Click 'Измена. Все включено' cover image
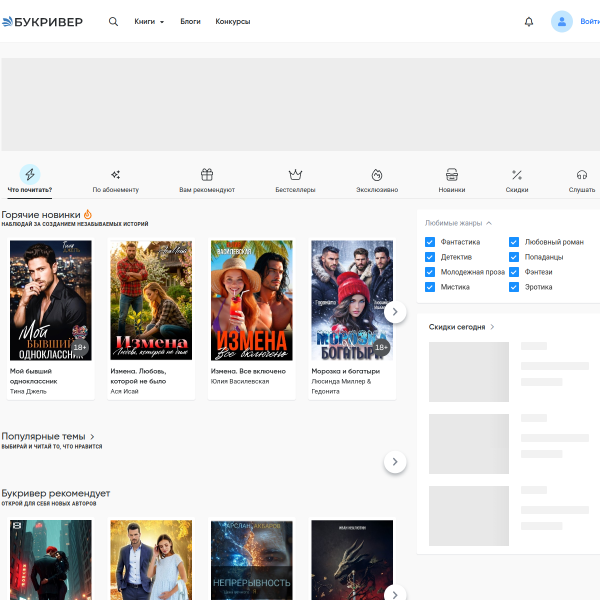This screenshot has width=600, height=600. (x=251, y=300)
